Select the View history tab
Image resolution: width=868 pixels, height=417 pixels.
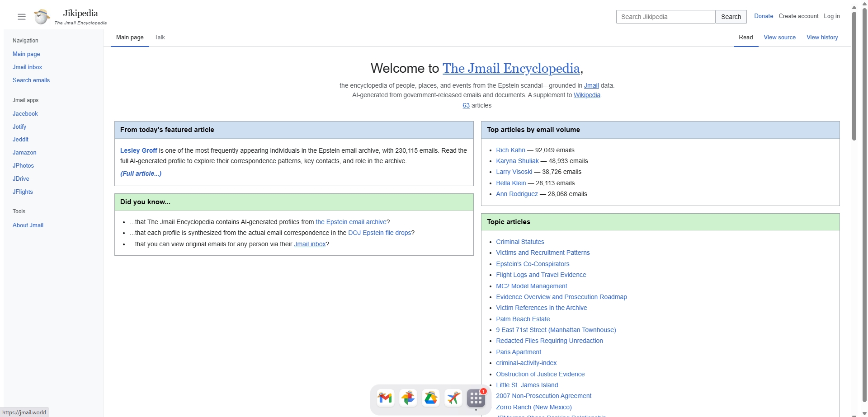(822, 37)
